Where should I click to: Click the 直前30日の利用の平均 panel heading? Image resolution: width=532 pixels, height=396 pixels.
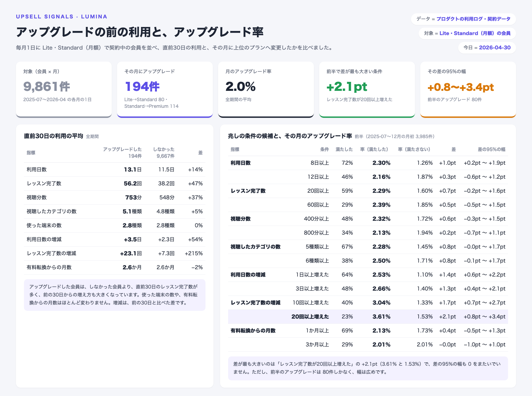pos(54,136)
